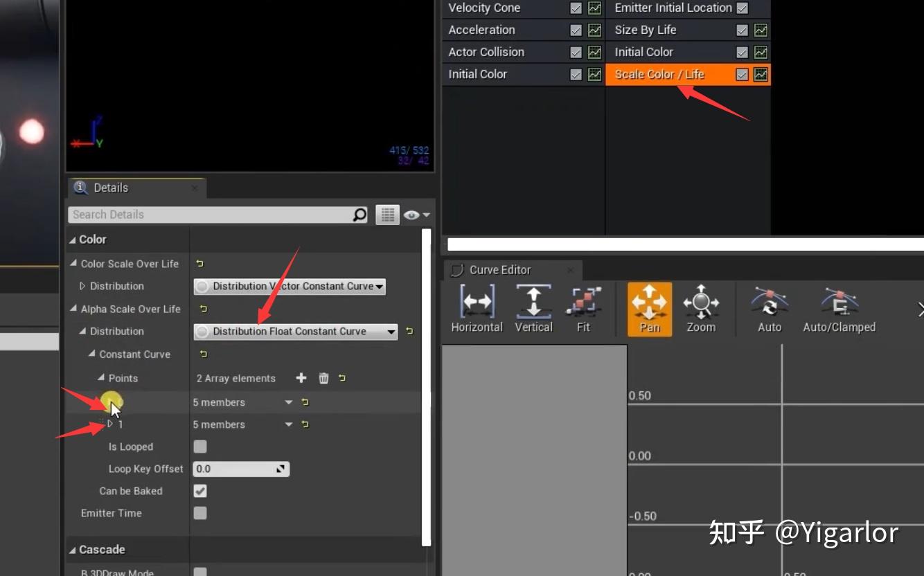Click curve icon of Initial Color below Size By Life
Screen dimensions: 924x576
coord(761,53)
